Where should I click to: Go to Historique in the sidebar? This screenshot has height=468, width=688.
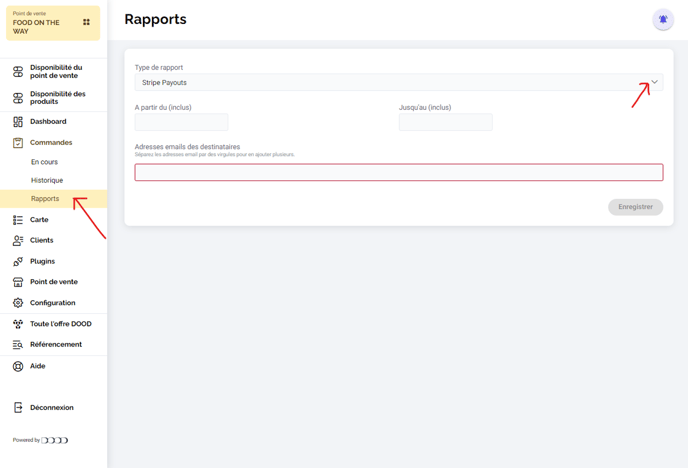(x=47, y=180)
